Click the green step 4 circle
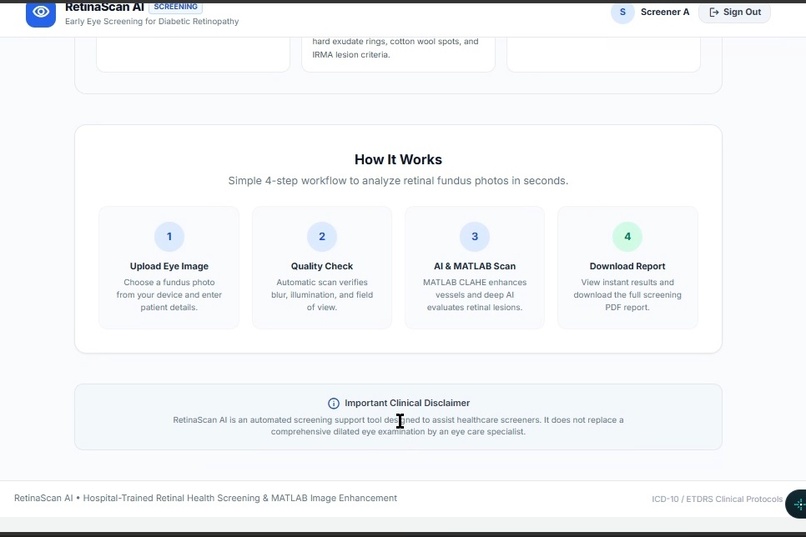The image size is (806, 537). click(627, 236)
